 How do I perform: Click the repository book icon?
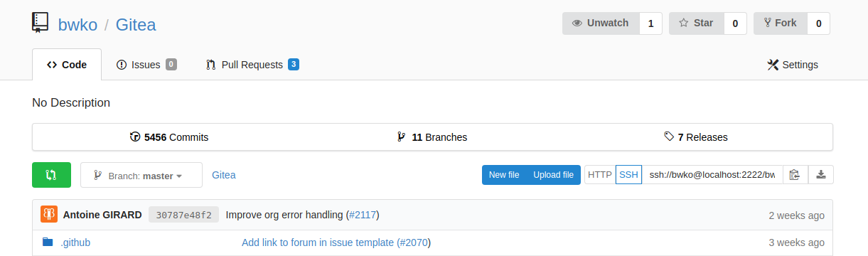[x=41, y=23]
